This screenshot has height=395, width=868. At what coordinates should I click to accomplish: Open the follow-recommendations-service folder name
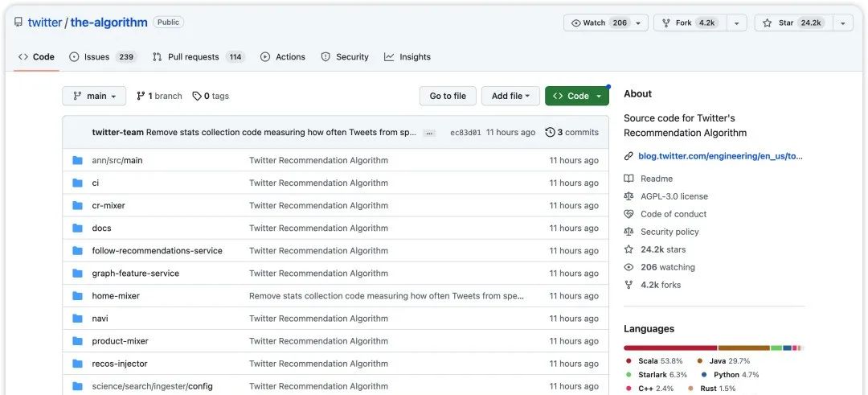(158, 251)
